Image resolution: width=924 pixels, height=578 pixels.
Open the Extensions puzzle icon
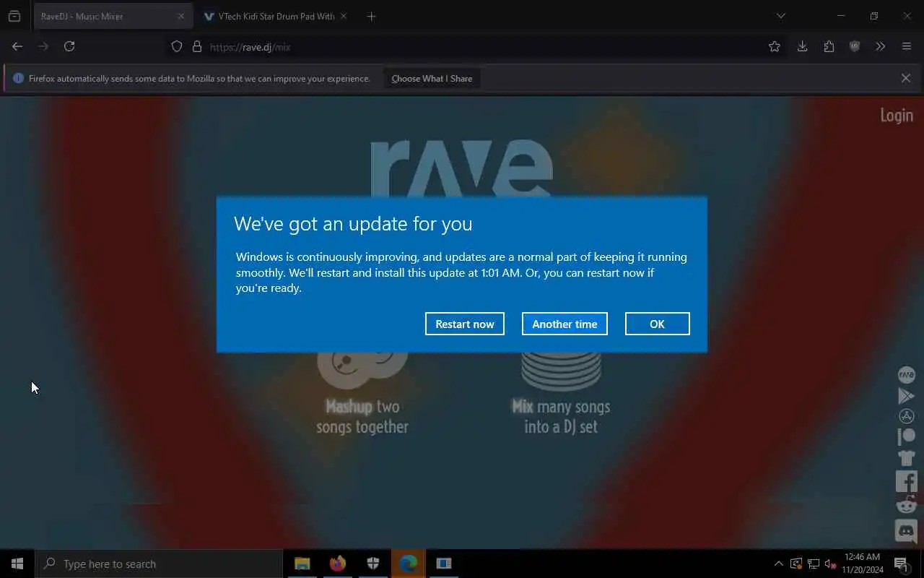[829, 46]
